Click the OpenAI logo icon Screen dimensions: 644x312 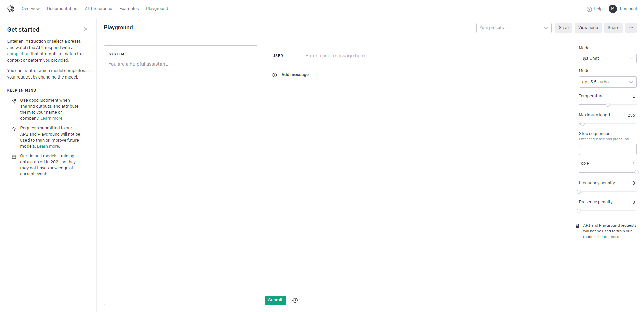click(x=11, y=9)
